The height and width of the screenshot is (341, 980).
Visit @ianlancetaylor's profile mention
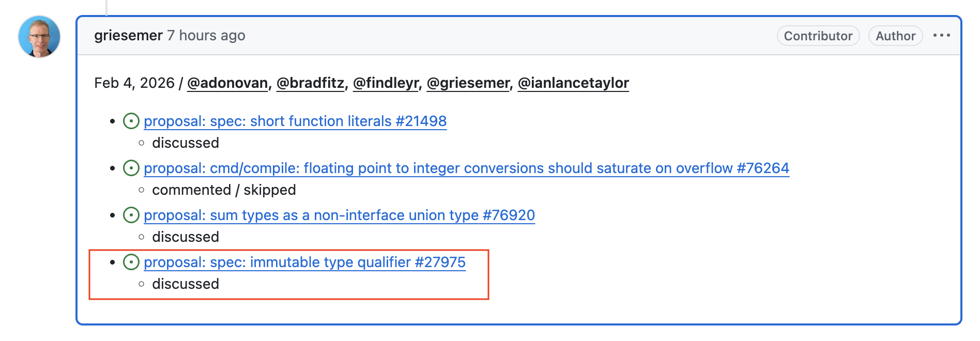573,83
